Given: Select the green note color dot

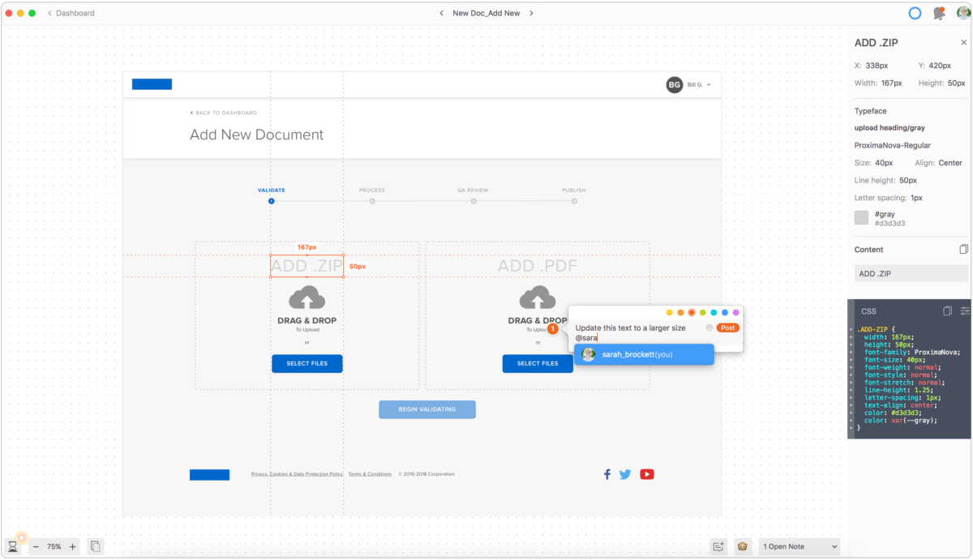Looking at the screenshot, I should (702, 312).
